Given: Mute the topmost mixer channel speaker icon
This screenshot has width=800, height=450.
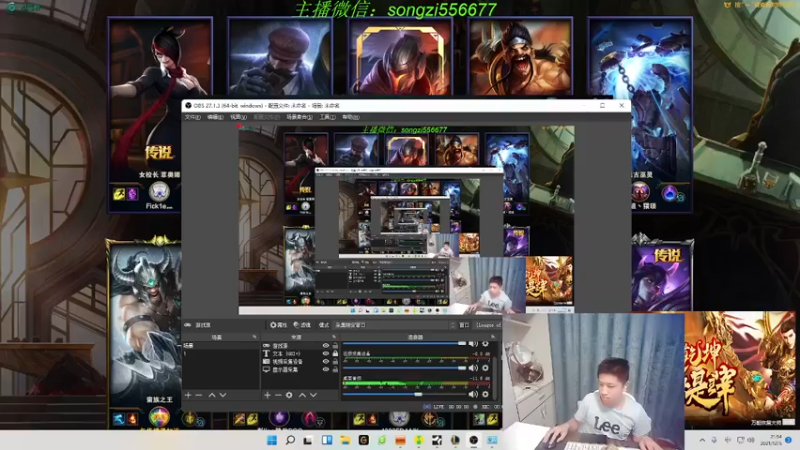Looking at the screenshot, I should coord(473,344).
